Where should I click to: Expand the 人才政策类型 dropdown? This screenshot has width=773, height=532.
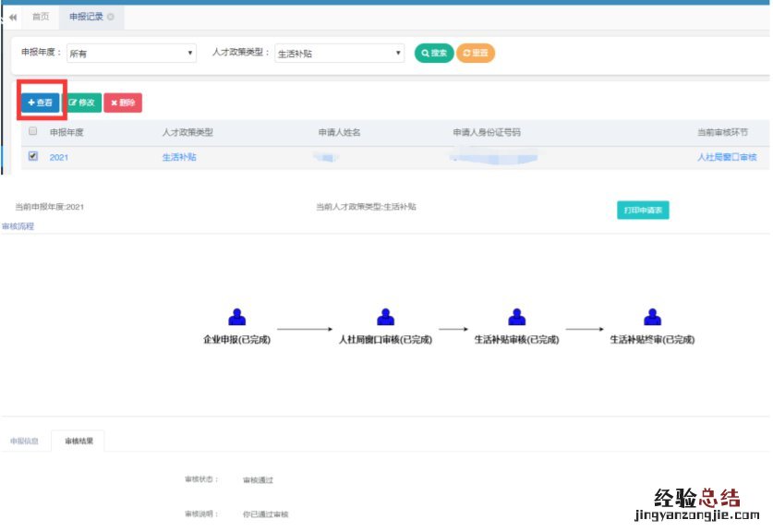339,54
